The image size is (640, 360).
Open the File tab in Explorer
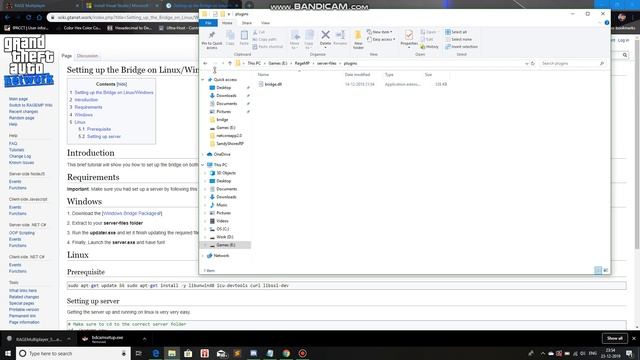point(208,23)
